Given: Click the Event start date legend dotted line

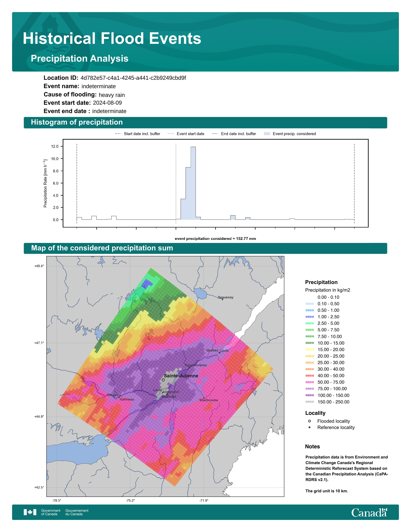Looking at the screenshot, I should 171,134.
